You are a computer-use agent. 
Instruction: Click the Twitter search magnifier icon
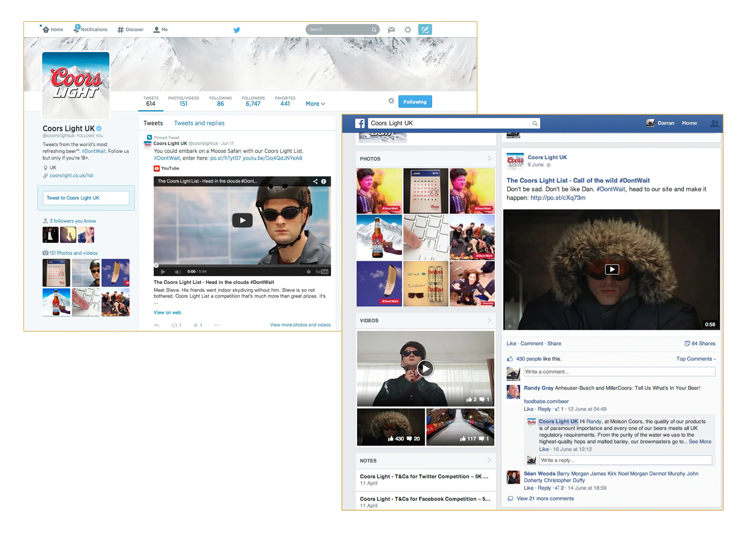374,30
